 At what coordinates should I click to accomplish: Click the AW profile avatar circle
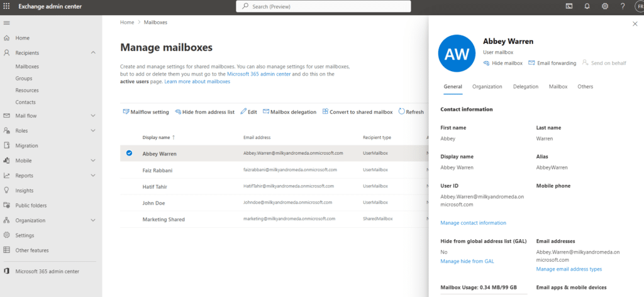(x=457, y=53)
